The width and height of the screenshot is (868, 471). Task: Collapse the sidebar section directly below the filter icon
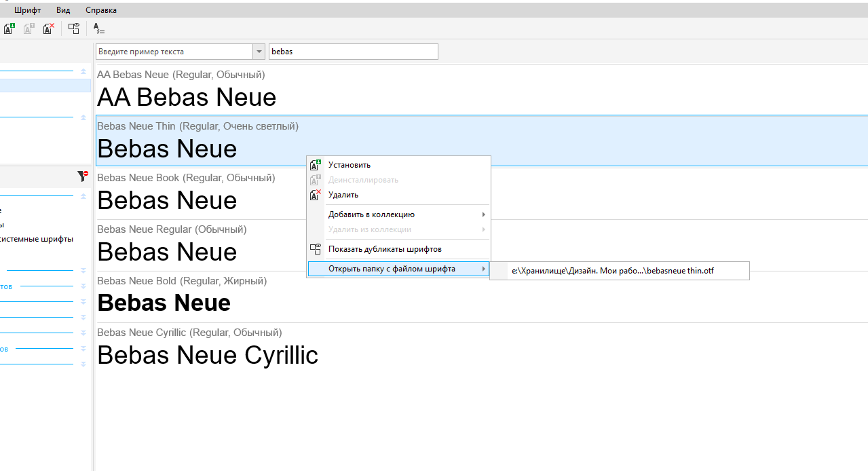[x=83, y=196]
